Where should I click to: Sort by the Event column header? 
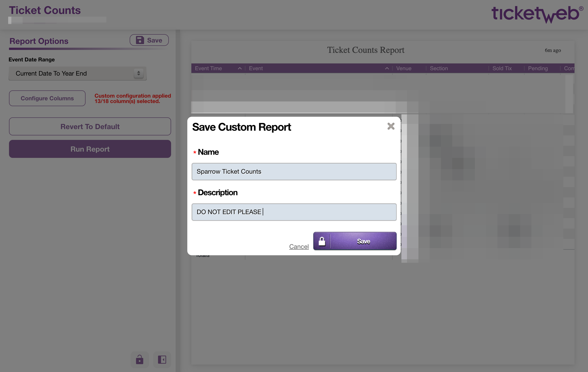(x=319, y=68)
